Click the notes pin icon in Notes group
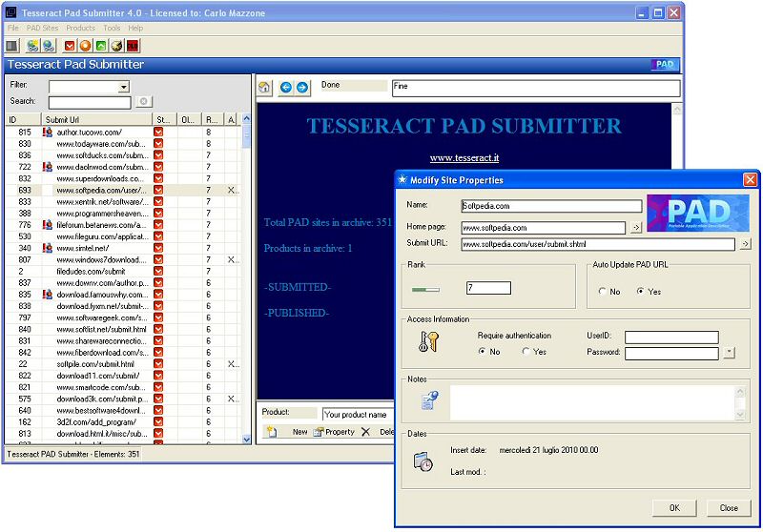 (x=429, y=400)
